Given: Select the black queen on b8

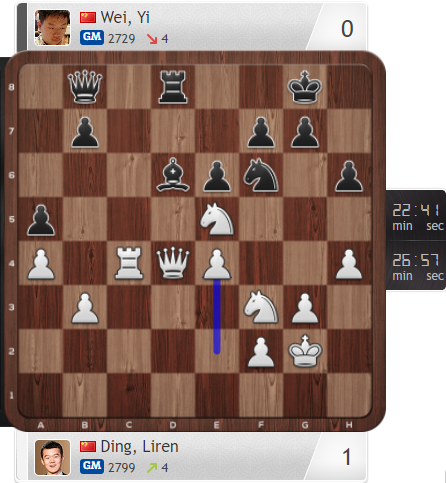Looking at the screenshot, I should click(85, 87).
